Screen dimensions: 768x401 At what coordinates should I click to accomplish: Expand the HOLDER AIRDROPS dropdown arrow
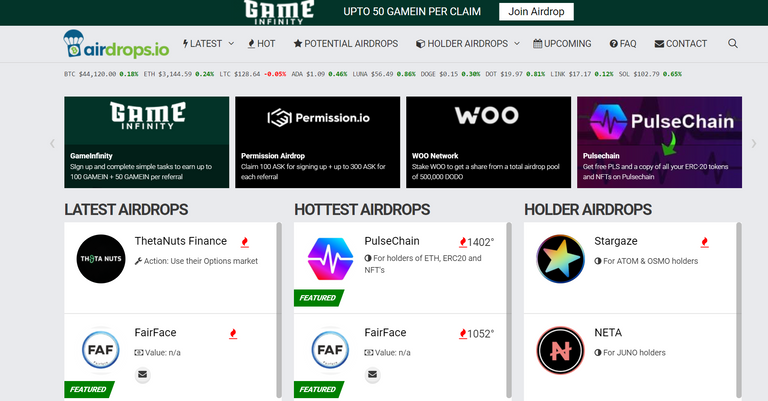point(517,44)
